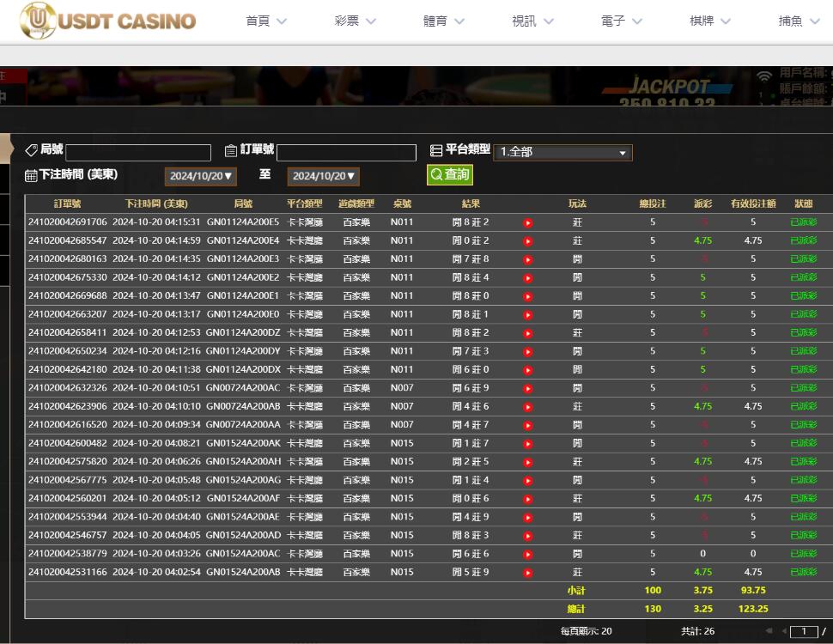This screenshot has height=644, width=833.
Task: Click the 訂單號 text input field
Action: coord(346,153)
